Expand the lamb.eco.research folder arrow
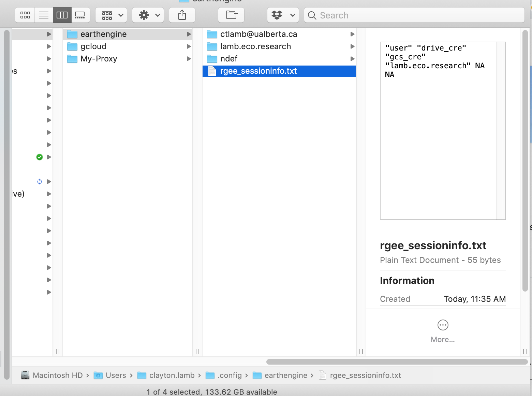The image size is (532, 396). [352, 46]
